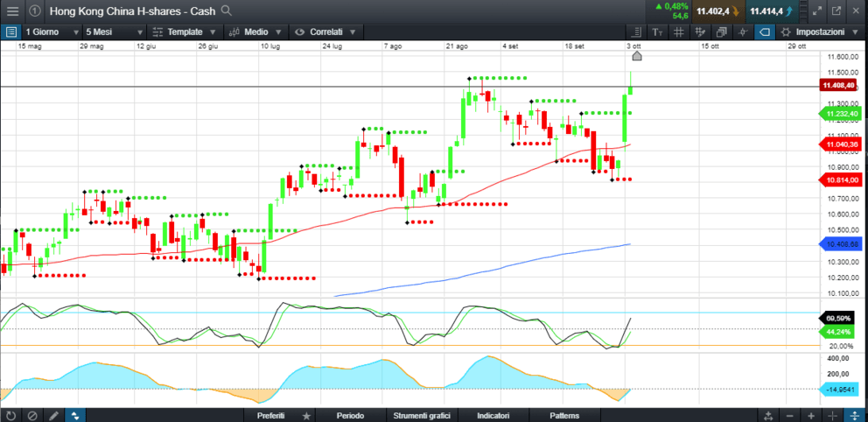Click the refresh icon at bottom left
868x422 pixels.
(x=11, y=415)
